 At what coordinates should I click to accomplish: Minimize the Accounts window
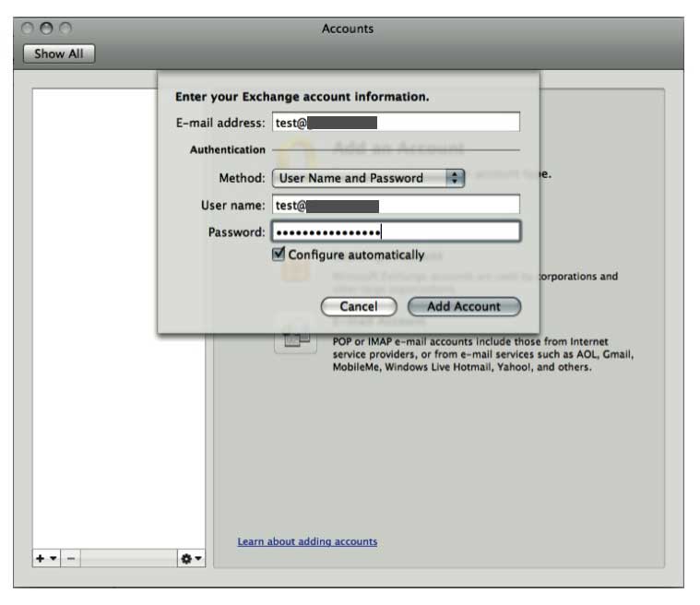[48, 30]
